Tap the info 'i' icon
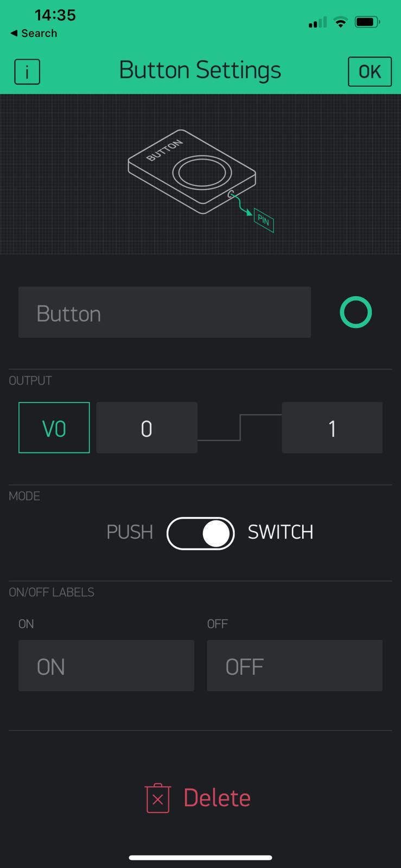 point(27,72)
